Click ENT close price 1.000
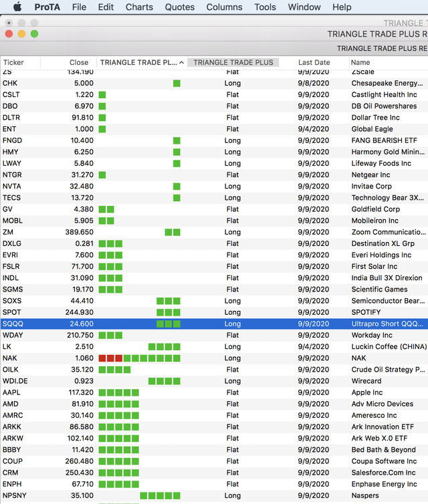 coord(84,129)
